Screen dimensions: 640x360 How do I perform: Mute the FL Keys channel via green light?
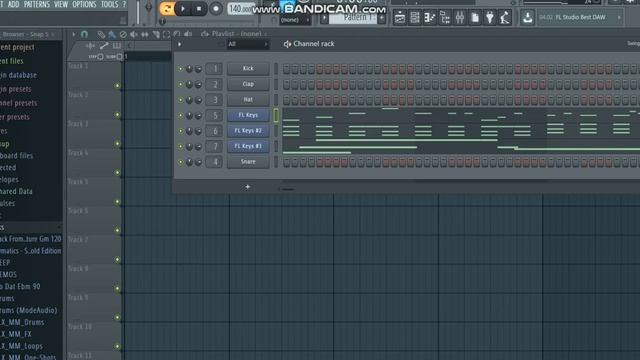[x=180, y=116]
